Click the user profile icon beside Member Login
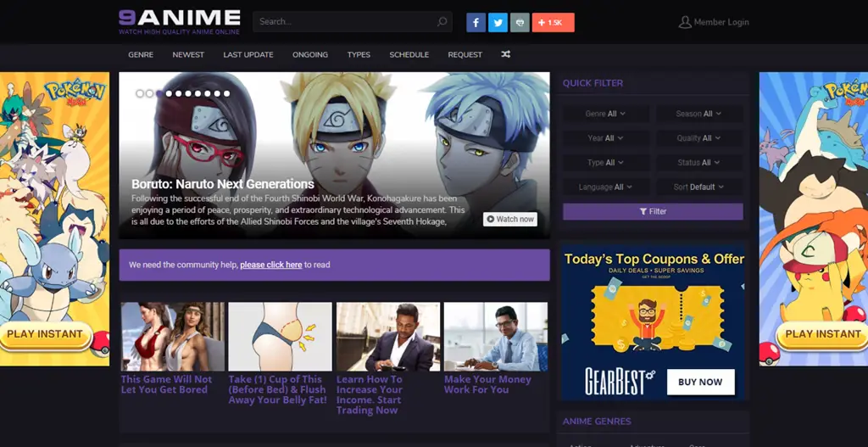 [685, 22]
